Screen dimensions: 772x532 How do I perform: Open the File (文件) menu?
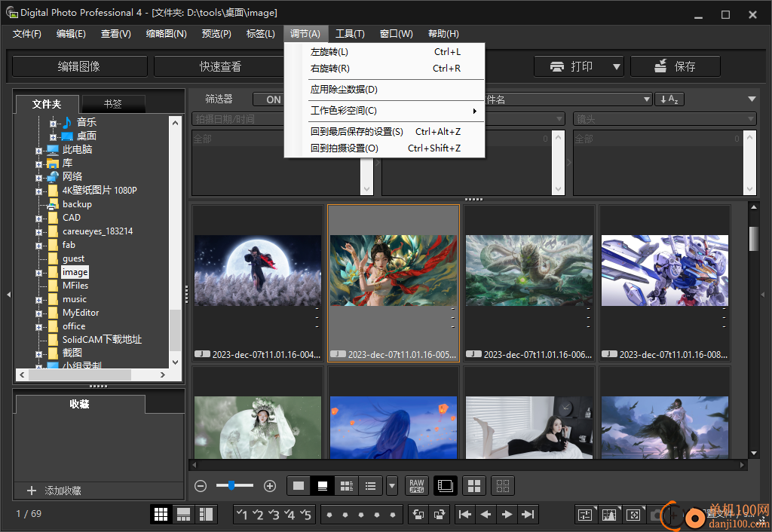pos(27,33)
